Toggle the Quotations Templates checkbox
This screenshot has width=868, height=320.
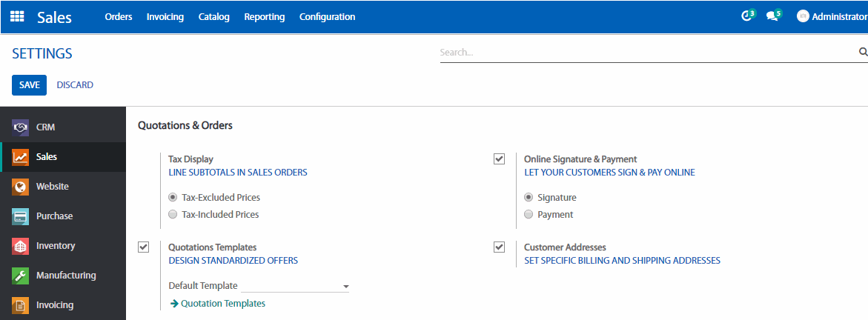coord(143,247)
